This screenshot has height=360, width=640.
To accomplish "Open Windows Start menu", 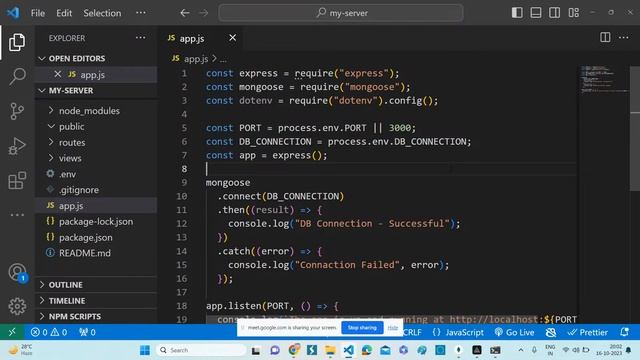I will tap(144, 350).
